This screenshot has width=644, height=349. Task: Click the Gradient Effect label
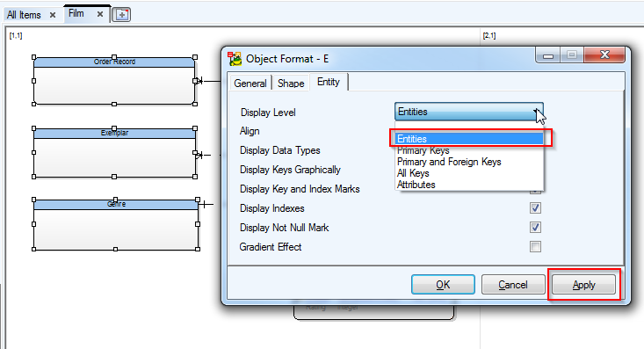tap(271, 247)
